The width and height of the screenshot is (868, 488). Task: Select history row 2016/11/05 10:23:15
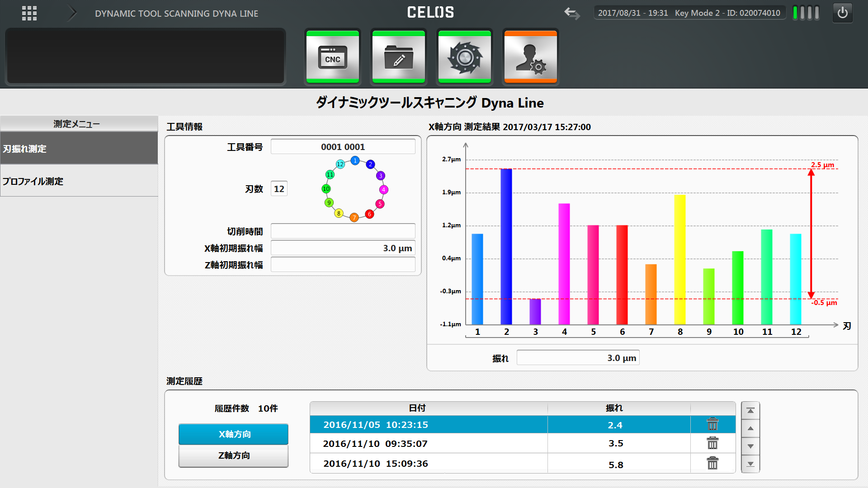point(523,424)
